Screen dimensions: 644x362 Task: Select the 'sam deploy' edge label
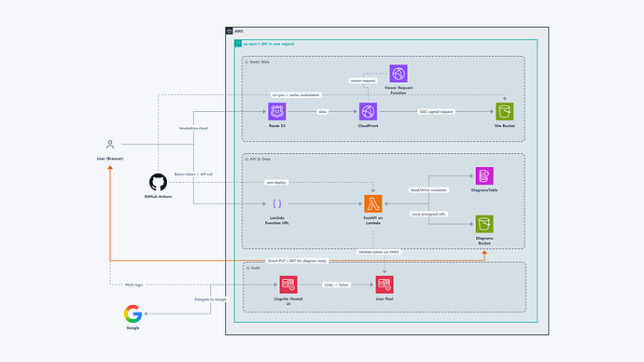[276, 182]
